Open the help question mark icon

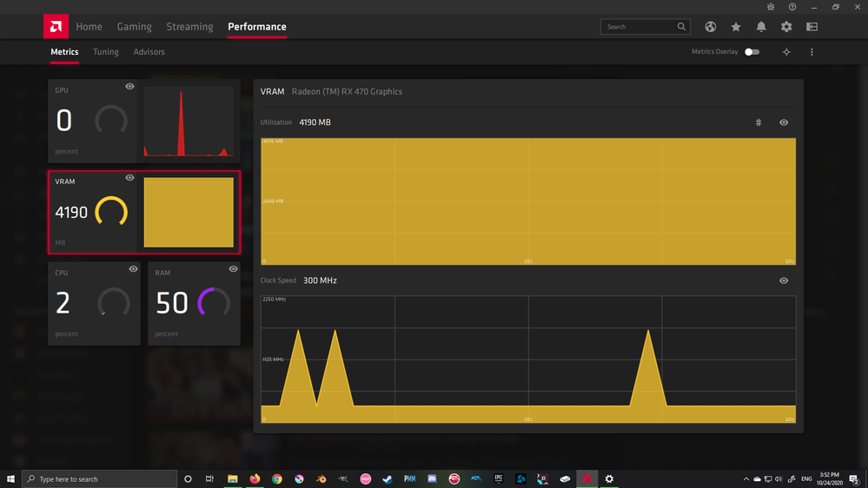click(792, 7)
